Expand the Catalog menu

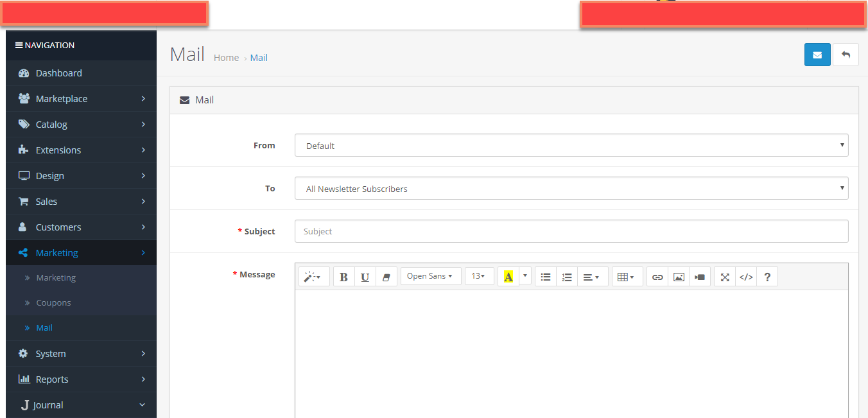(81, 125)
